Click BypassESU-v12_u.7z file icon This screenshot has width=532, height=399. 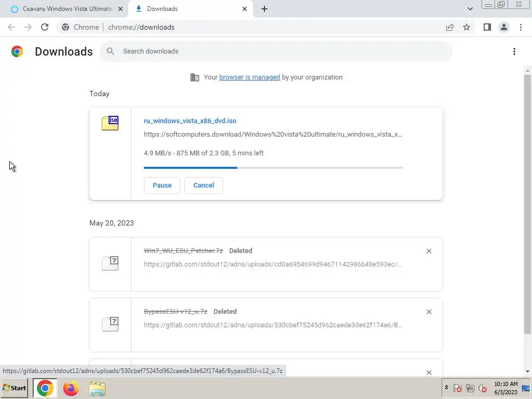(x=110, y=324)
